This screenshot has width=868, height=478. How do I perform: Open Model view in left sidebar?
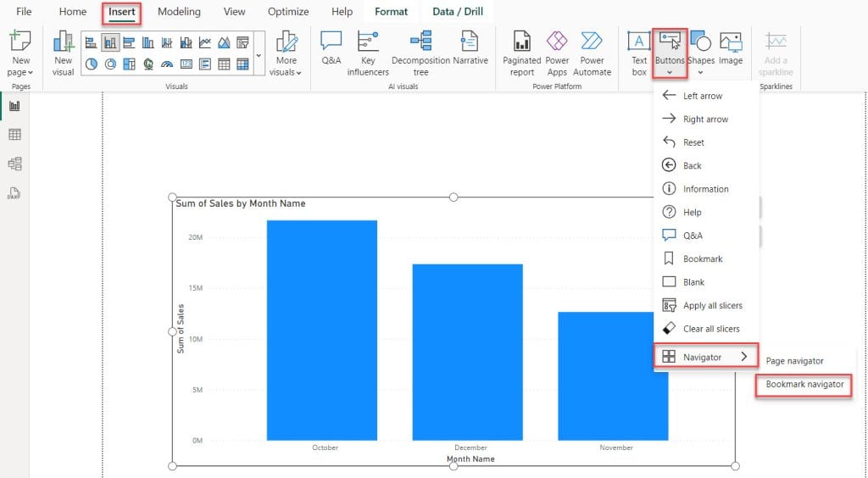click(x=15, y=164)
